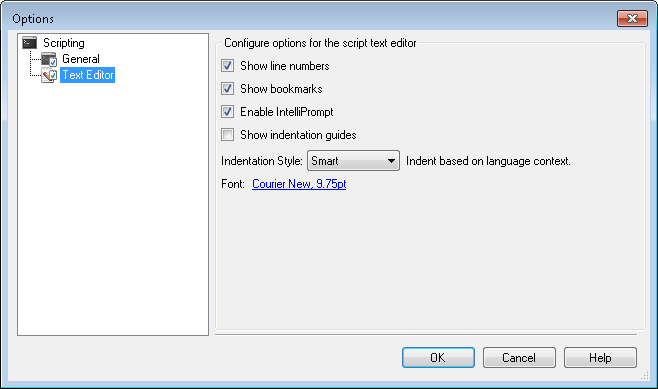
Task: Open Courier New, 9.75pt font link
Action: 299,184
